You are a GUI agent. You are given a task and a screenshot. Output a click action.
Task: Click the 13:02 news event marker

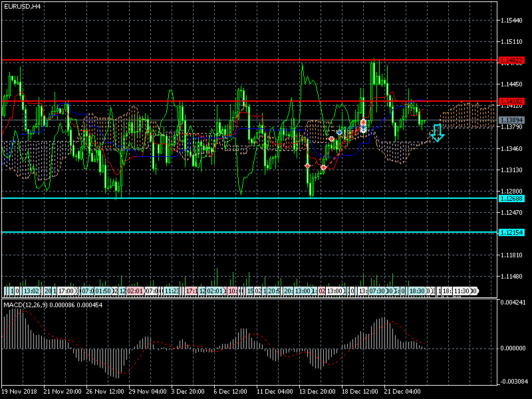click(x=31, y=291)
